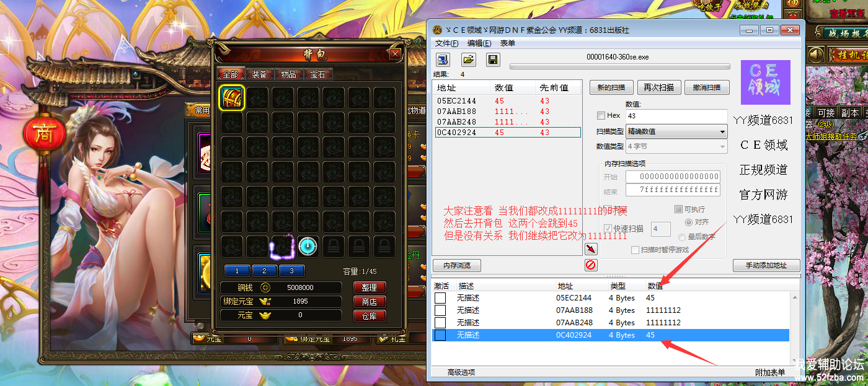
Task: Go to backpack page 3
Action: coord(291,271)
